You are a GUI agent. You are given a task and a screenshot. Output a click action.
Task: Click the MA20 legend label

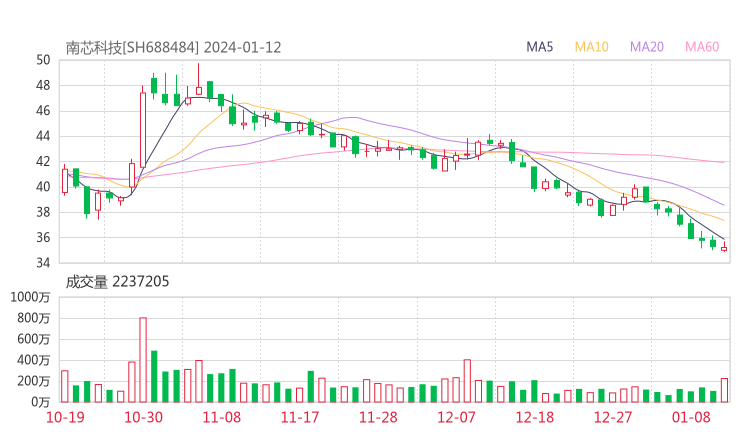pyautogui.click(x=647, y=47)
